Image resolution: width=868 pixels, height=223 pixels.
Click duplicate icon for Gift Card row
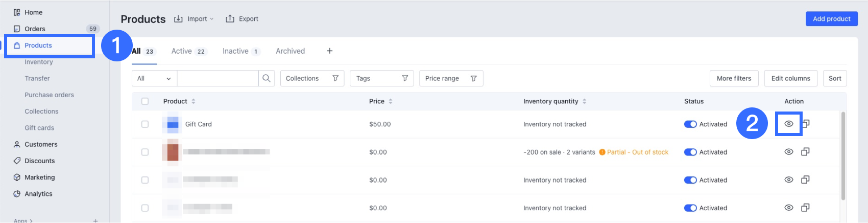806,124
